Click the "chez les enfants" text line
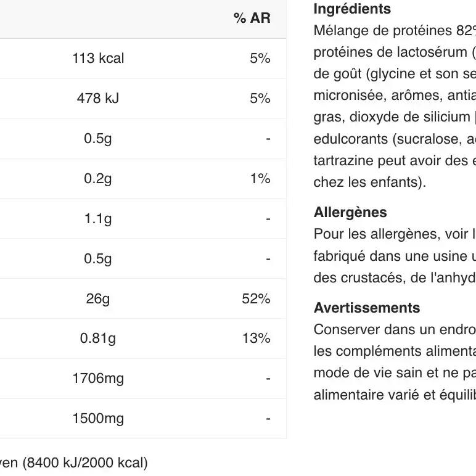The width and height of the screenshot is (476, 476). click(x=369, y=183)
